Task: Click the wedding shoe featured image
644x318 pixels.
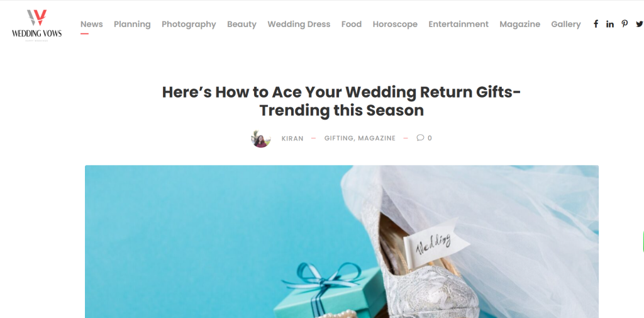Action: (x=341, y=241)
